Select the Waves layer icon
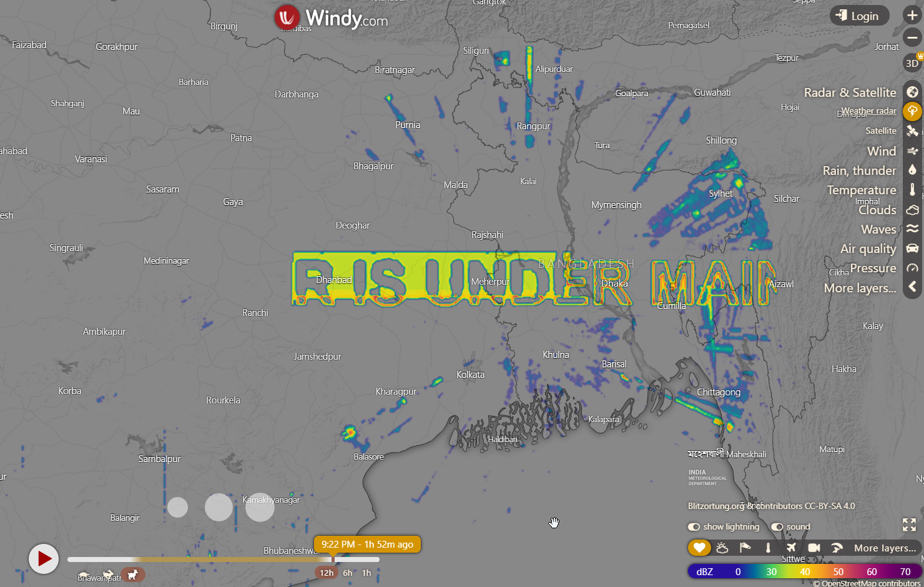The image size is (924, 587). [912, 229]
